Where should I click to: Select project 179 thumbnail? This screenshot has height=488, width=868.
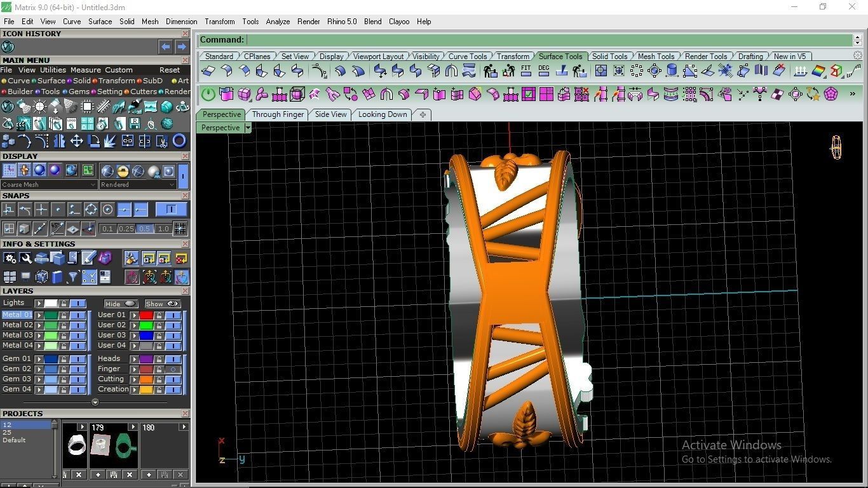pos(113,447)
